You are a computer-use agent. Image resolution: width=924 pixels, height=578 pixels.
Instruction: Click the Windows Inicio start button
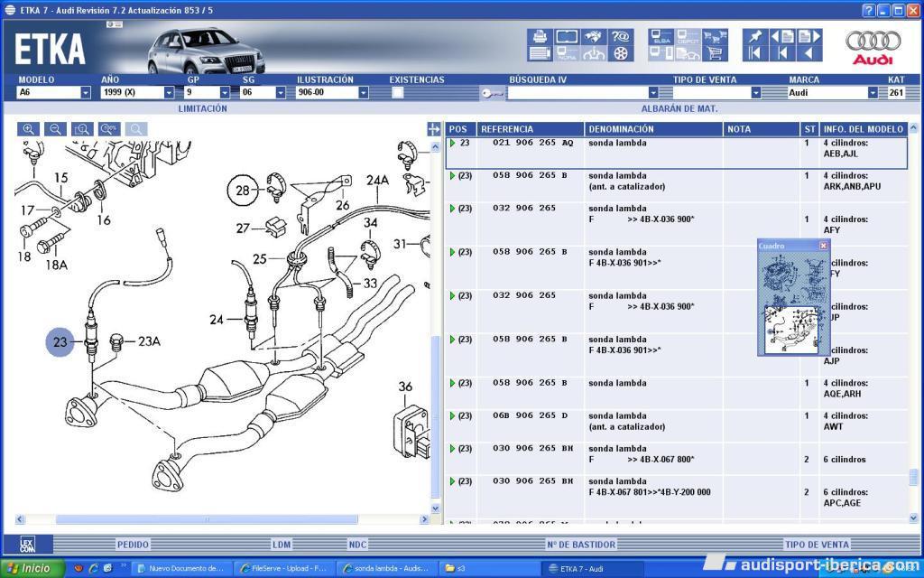32,569
